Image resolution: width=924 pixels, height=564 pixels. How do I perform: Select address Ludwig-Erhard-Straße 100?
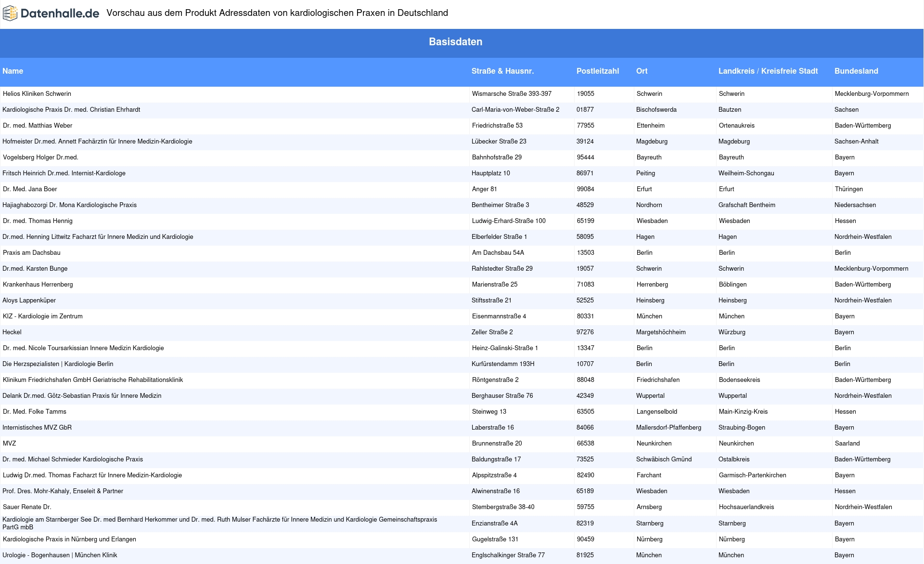(x=509, y=221)
